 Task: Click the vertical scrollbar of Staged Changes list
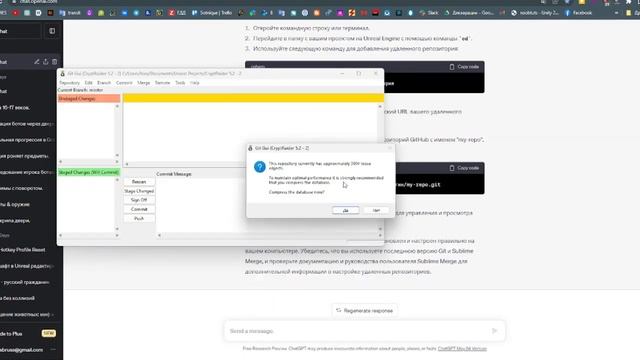click(117, 204)
